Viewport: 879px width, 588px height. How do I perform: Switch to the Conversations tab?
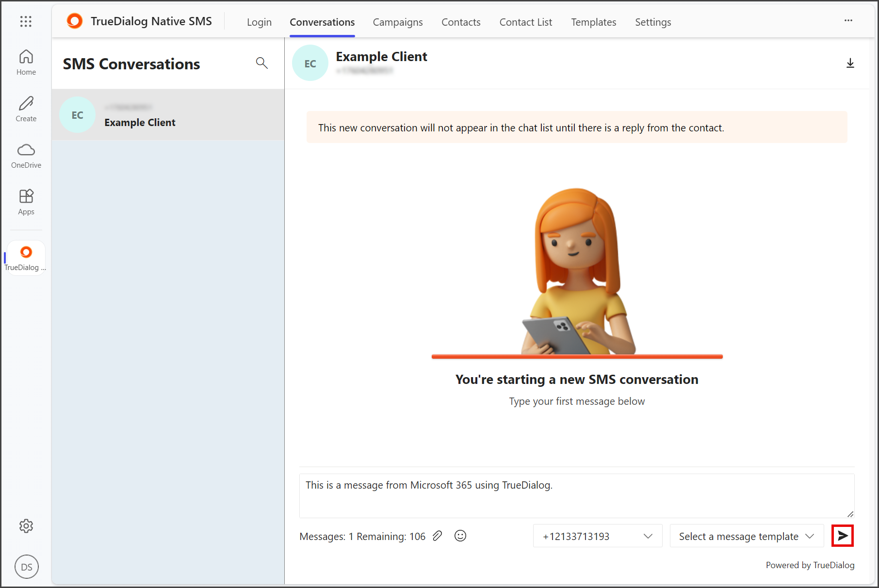[x=322, y=22]
